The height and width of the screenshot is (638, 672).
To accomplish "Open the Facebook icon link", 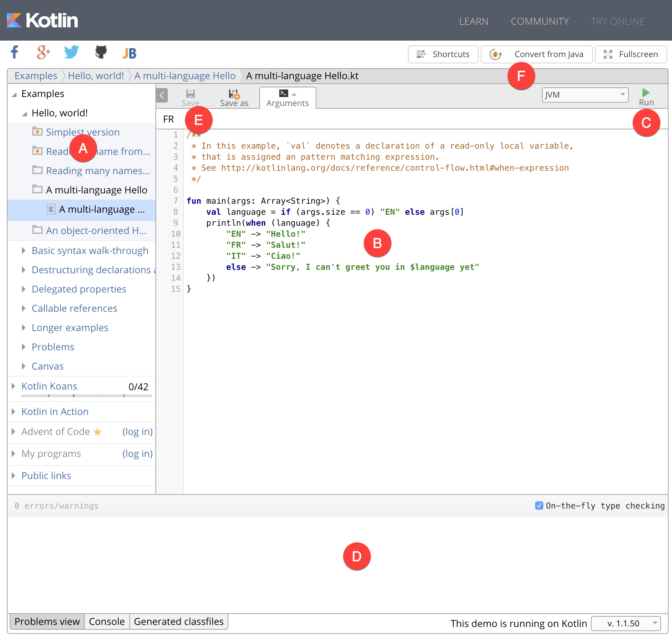I will point(15,52).
